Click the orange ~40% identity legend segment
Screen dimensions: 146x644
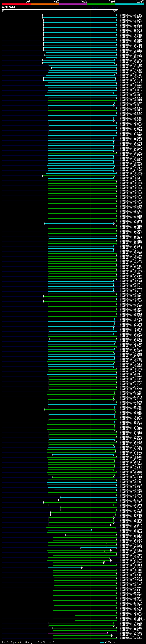coord(45,4)
